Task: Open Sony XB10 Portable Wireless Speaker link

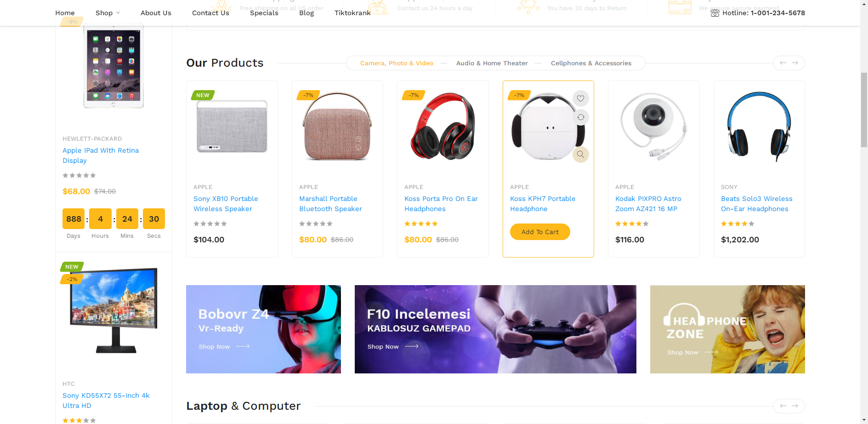Action: 226,204
